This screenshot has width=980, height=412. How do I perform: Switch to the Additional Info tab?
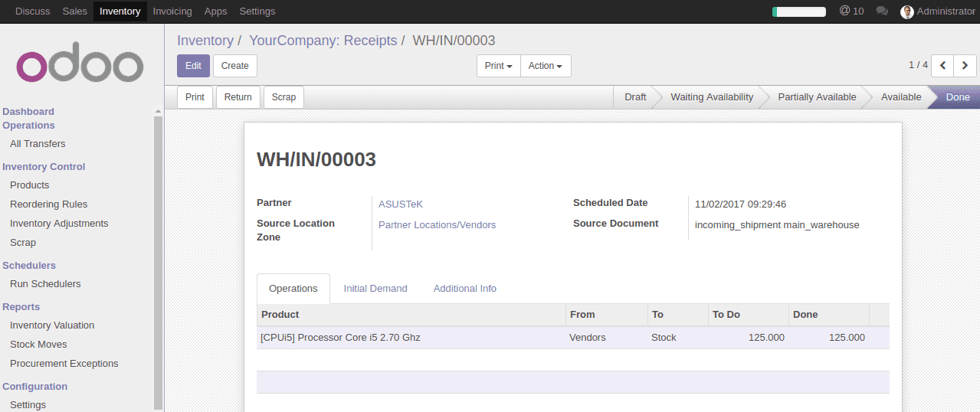(465, 289)
